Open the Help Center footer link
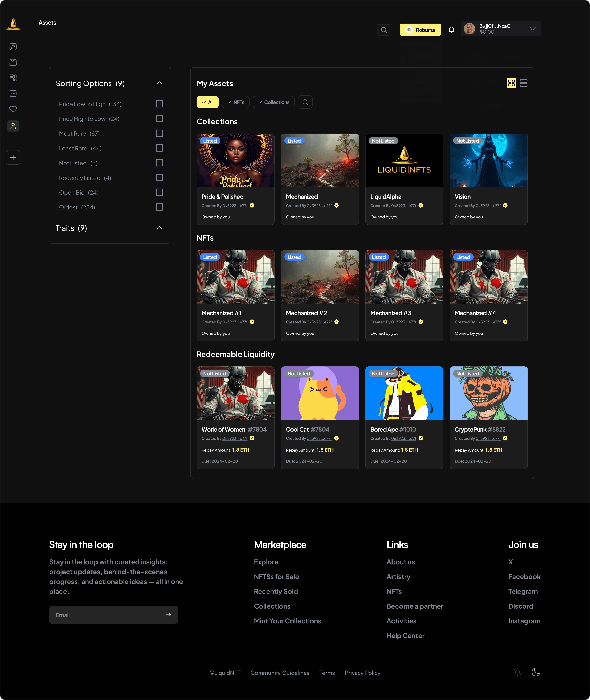 click(x=405, y=635)
